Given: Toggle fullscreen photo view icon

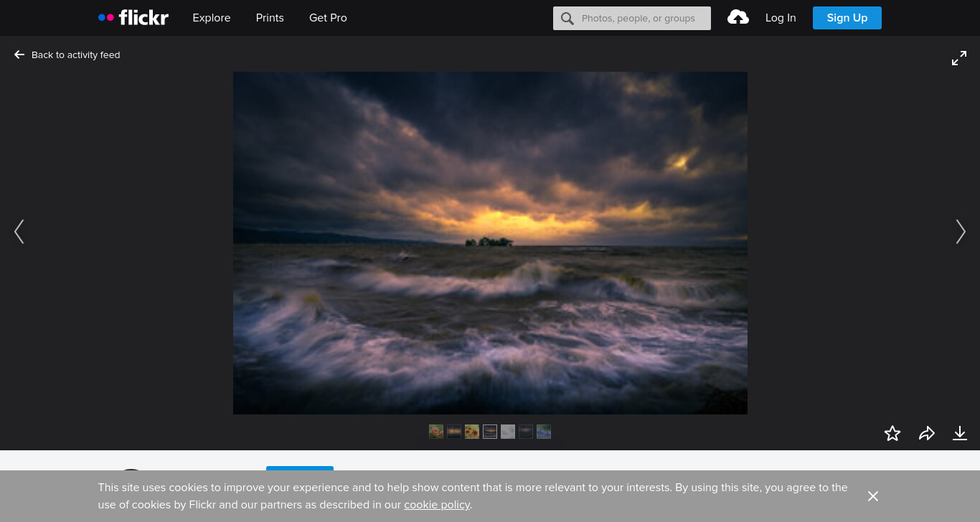Looking at the screenshot, I should pos(959,59).
